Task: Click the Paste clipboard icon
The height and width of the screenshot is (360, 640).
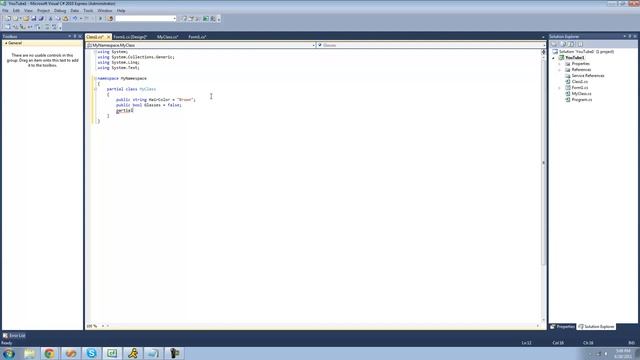Action: tap(65, 19)
